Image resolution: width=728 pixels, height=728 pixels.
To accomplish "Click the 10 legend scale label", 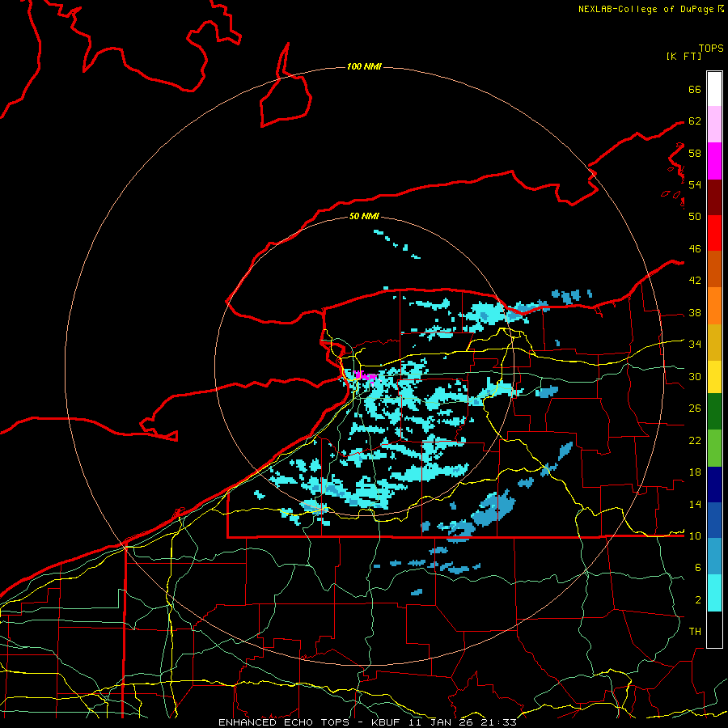I will (695, 536).
